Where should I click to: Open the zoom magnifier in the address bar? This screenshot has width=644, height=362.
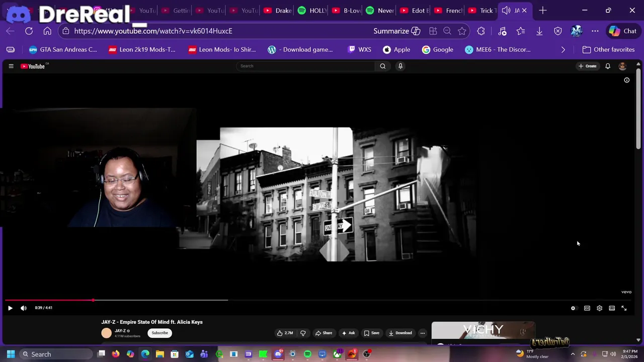point(447,31)
